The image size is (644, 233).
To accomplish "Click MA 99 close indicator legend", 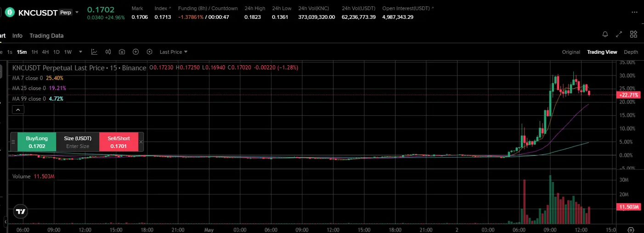I will point(38,98).
